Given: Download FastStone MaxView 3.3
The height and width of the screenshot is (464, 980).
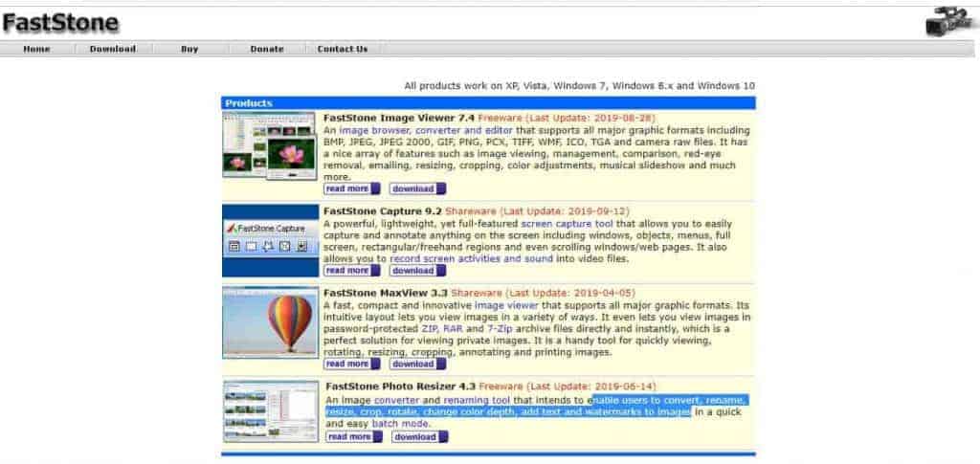Looking at the screenshot, I should click(x=417, y=364).
